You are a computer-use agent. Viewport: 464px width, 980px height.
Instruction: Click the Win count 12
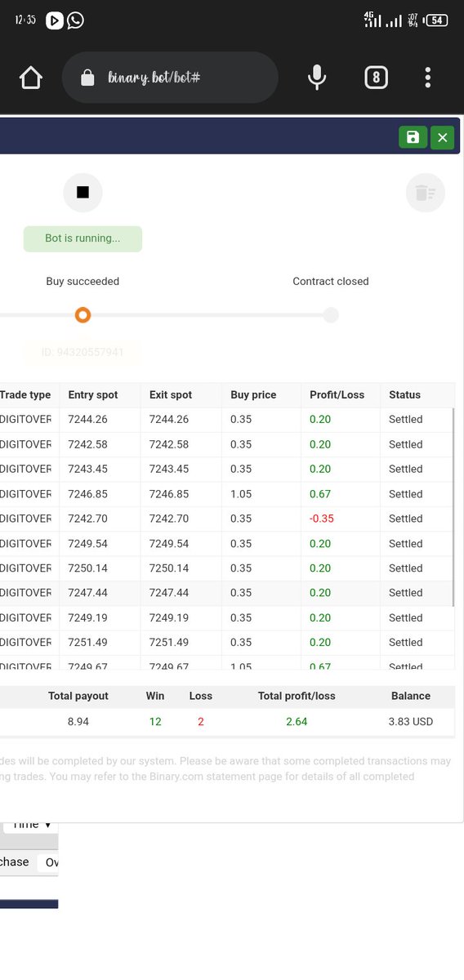tap(154, 721)
